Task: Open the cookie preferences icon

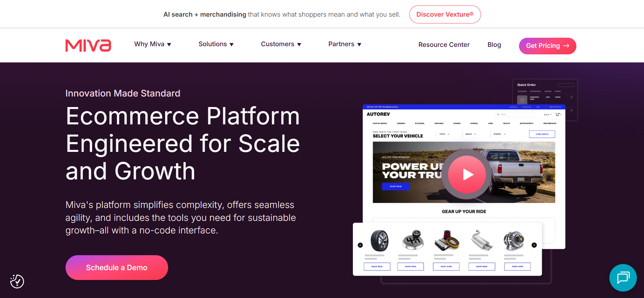Action: coord(17,281)
